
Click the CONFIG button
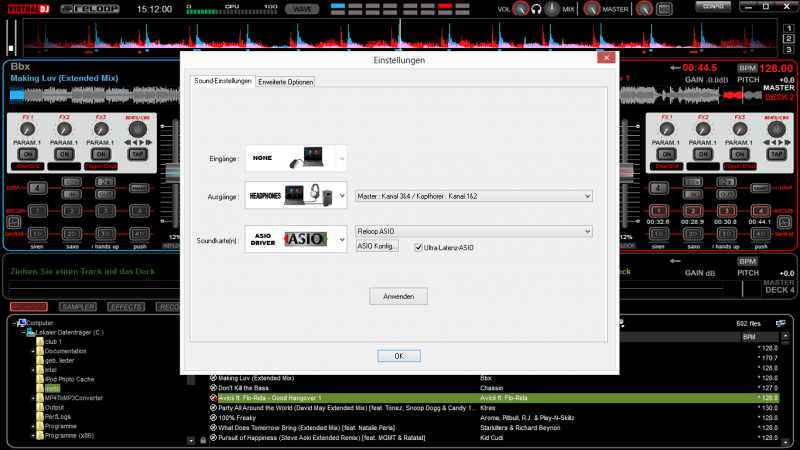713,7
